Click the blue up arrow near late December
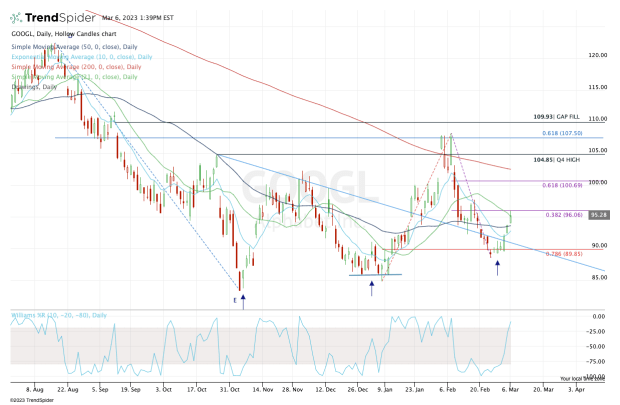Screen dimensions: 620x405 tap(372, 288)
